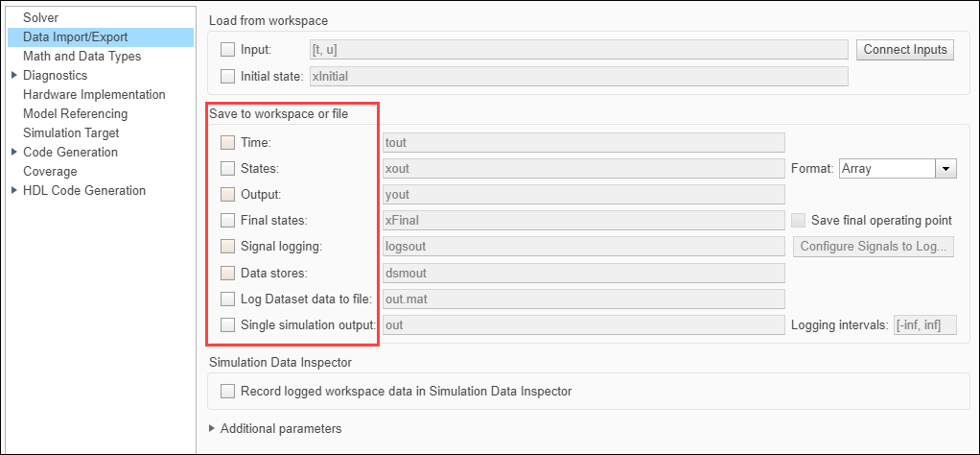Toggle the Input load checkbox
This screenshot has width=980, height=455.
click(227, 50)
